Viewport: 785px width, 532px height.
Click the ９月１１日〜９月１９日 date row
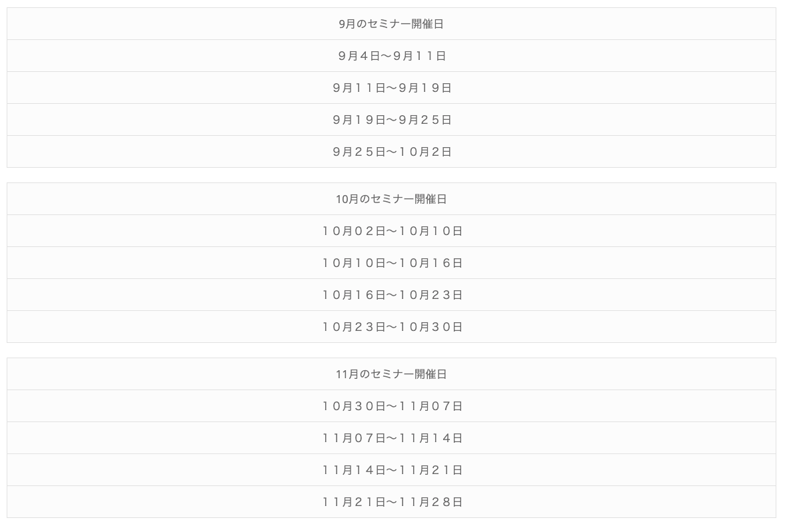[391, 88]
